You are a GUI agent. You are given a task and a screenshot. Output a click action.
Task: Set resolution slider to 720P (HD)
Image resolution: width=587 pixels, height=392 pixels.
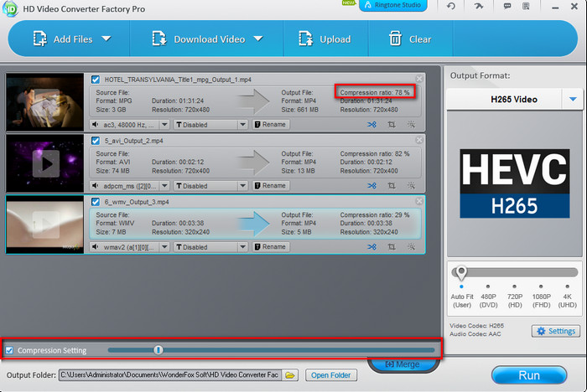[515, 286]
